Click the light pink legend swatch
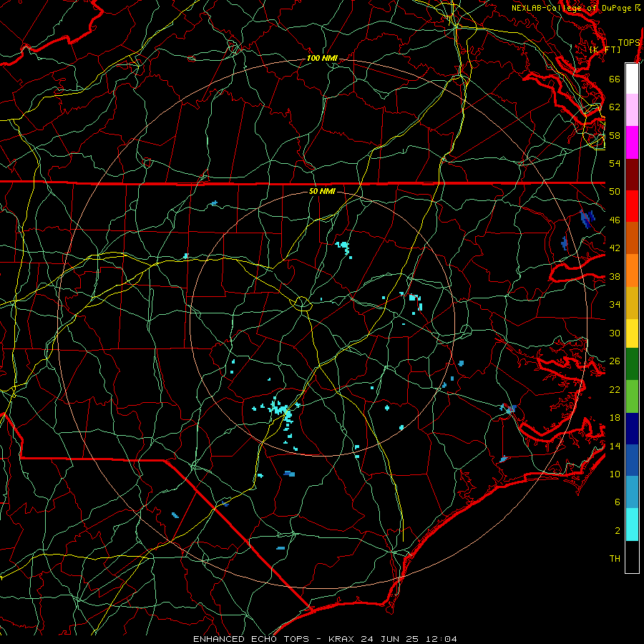644x644 pixels. [x=632, y=109]
